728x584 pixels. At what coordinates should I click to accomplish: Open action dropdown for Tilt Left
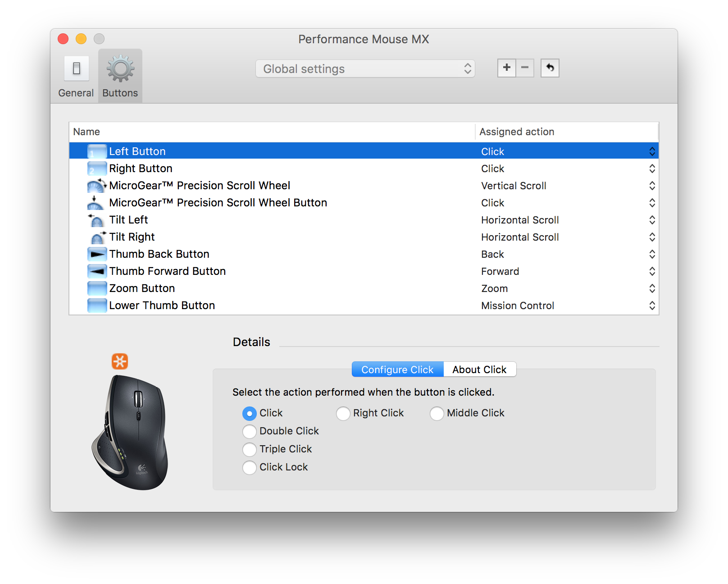(652, 220)
